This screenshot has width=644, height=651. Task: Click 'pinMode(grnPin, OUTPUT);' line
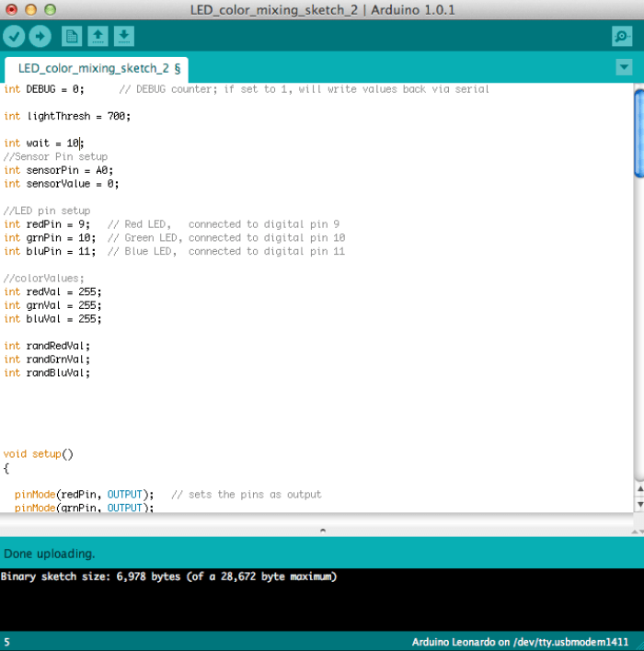[x=85, y=508]
